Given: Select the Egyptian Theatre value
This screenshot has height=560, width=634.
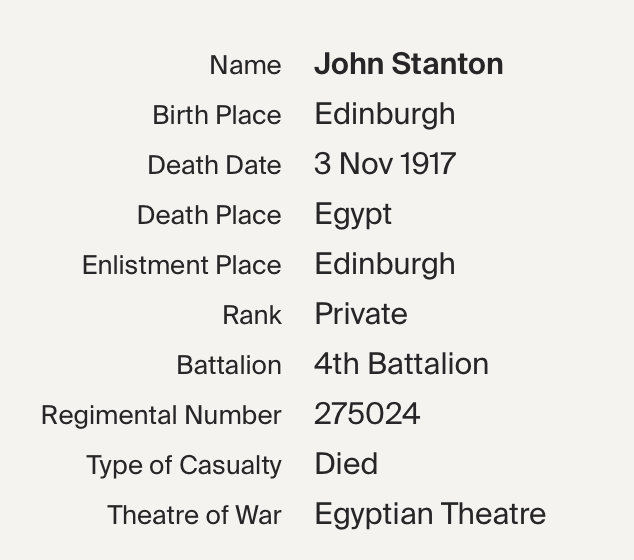Looking at the screenshot, I should coord(430,515).
